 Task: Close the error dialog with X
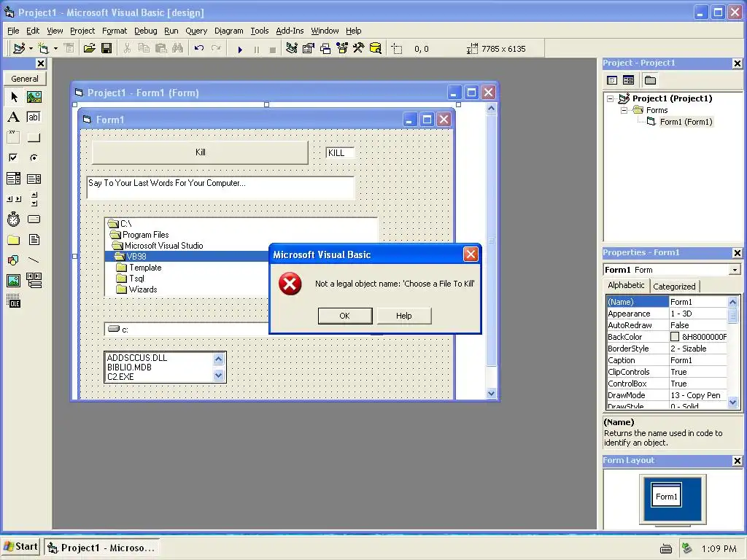pyautogui.click(x=471, y=254)
